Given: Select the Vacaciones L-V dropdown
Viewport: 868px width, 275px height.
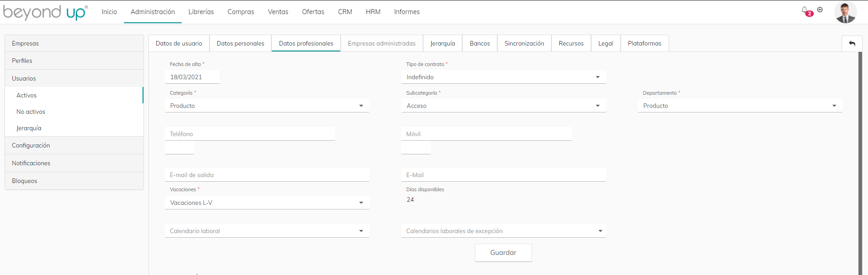Looking at the screenshot, I should (266, 203).
